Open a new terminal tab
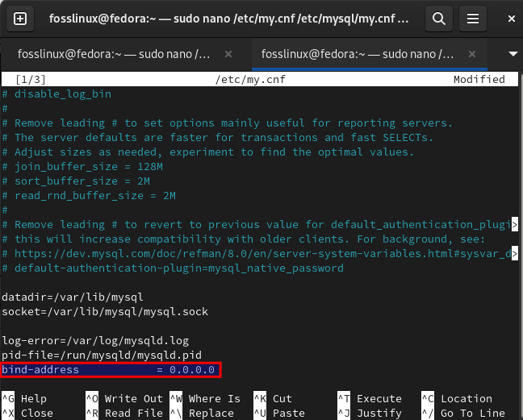The image size is (523, 420). click(20, 19)
